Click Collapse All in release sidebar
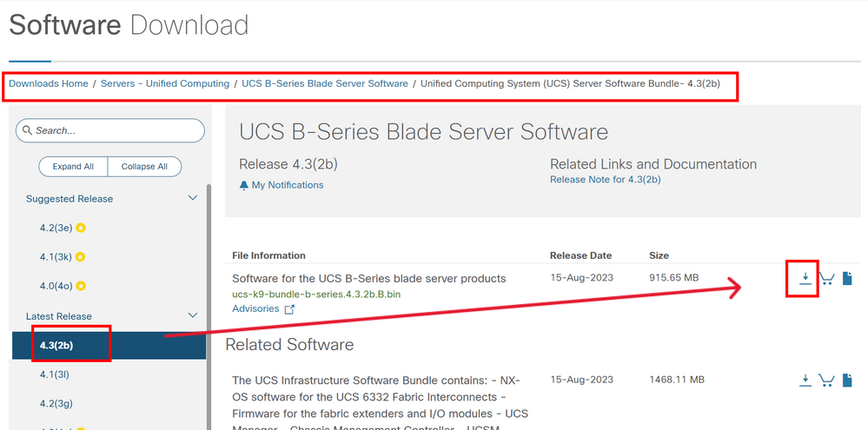The height and width of the screenshot is (430, 868). pos(144,167)
